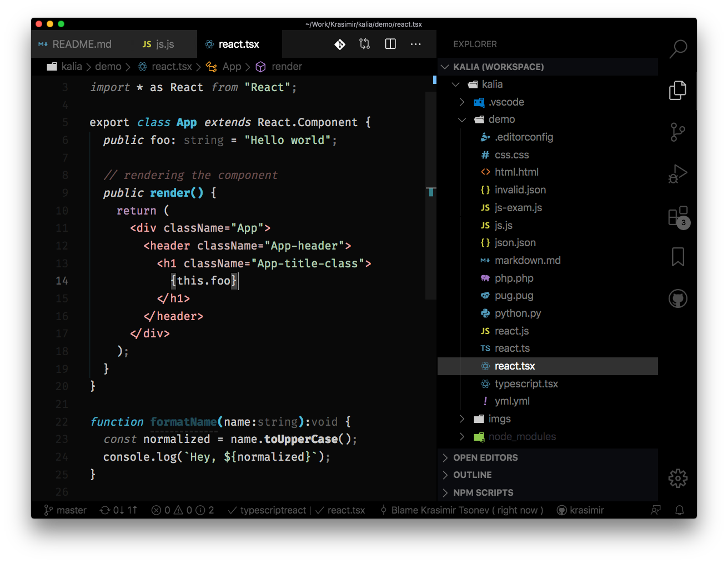728x563 pixels.
Task: Synchronize changes 0 down 1 up
Action: pyautogui.click(x=118, y=510)
